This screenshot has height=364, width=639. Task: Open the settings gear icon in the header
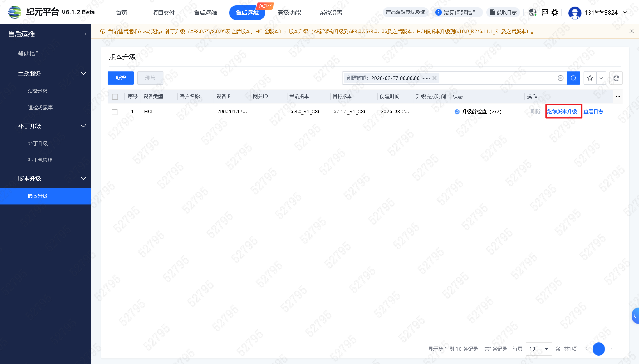(555, 12)
